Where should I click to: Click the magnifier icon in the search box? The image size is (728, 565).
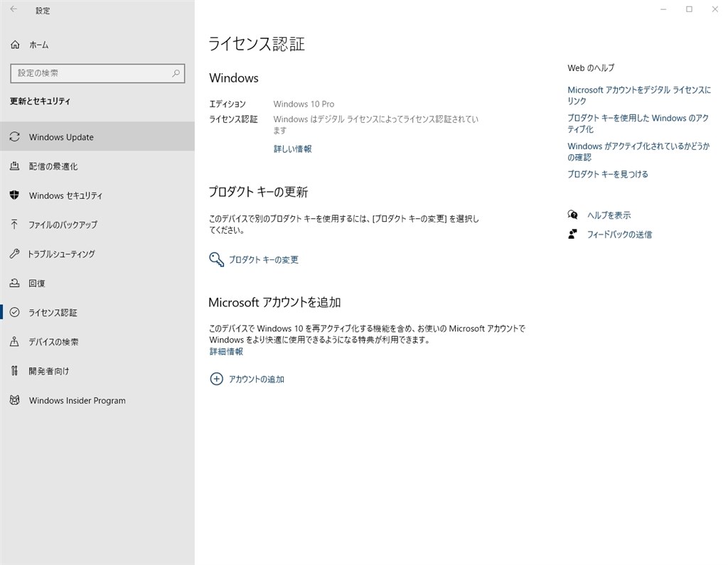tap(175, 73)
